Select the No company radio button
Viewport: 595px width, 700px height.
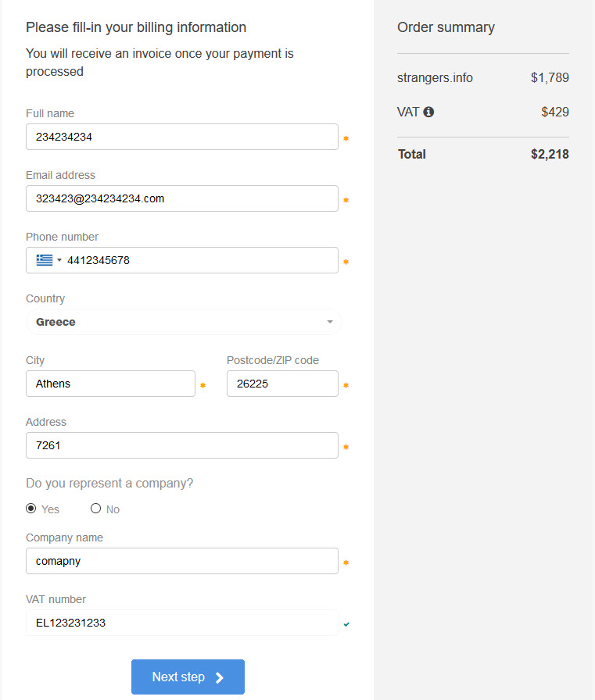tap(95, 509)
